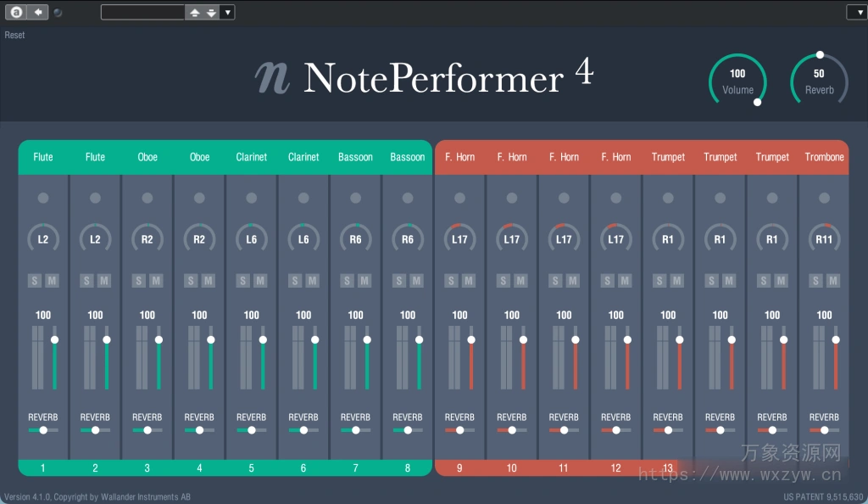This screenshot has width=868, height=504.
Task: Click the Volume knob at top right
Action: coord(737,79)
